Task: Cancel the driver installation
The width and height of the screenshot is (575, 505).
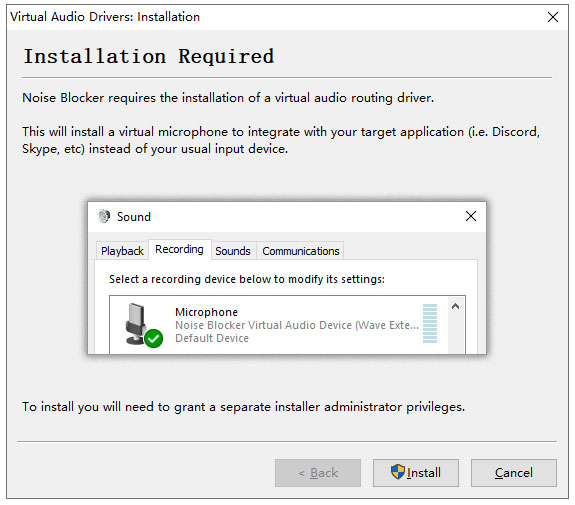Action: coord(514,473)
